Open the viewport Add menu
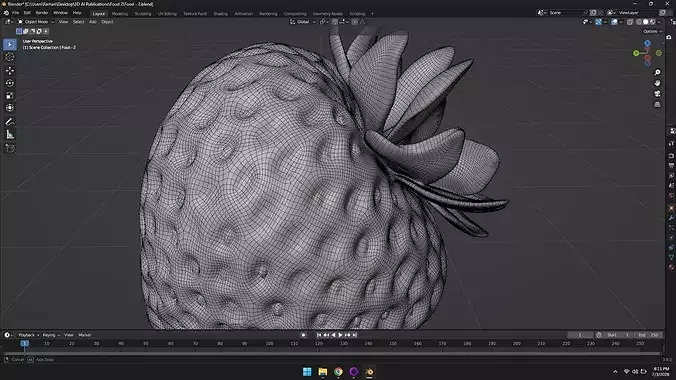Screen dimensions: 676x380 (93, 22)
